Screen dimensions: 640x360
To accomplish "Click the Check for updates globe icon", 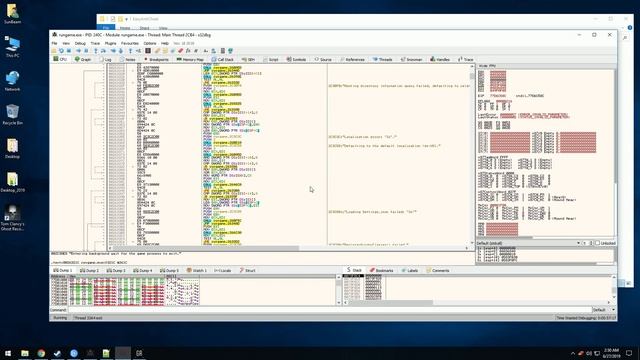I will (230, 51).
